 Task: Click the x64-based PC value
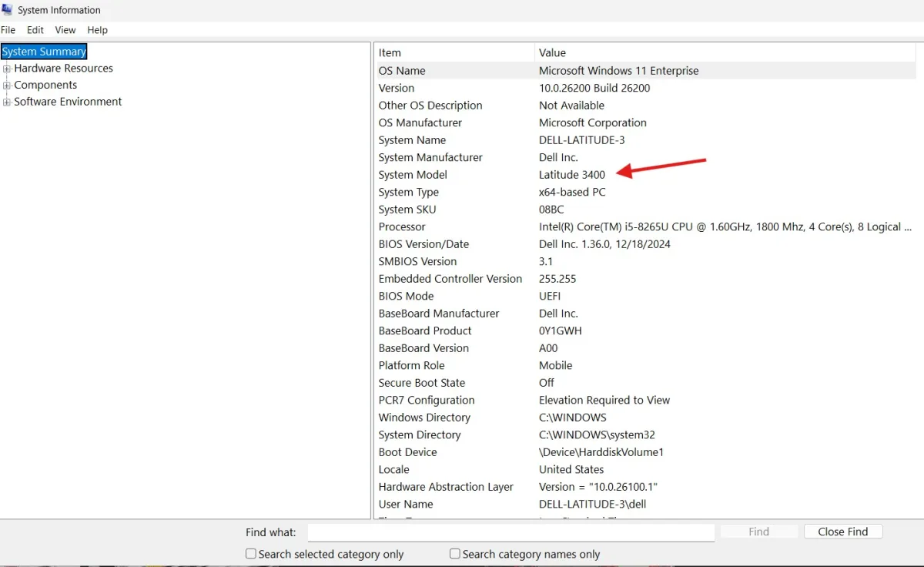[x=572, y=192]
